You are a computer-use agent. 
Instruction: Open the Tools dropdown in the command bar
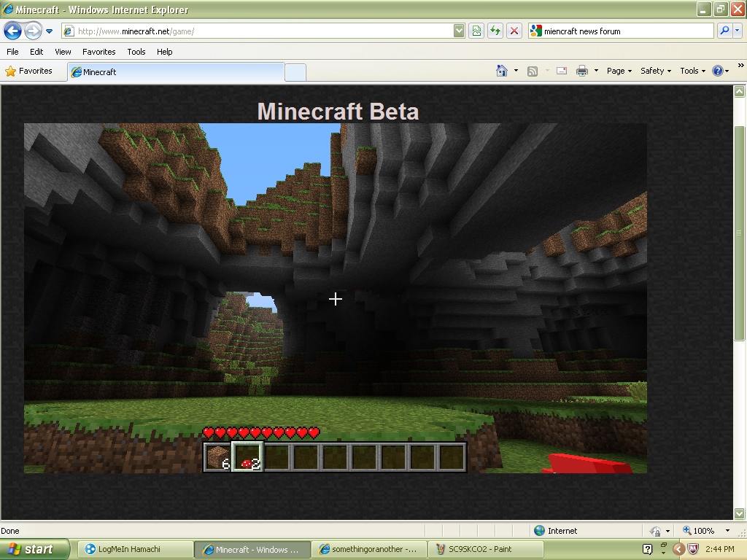(x=692, y=71)
